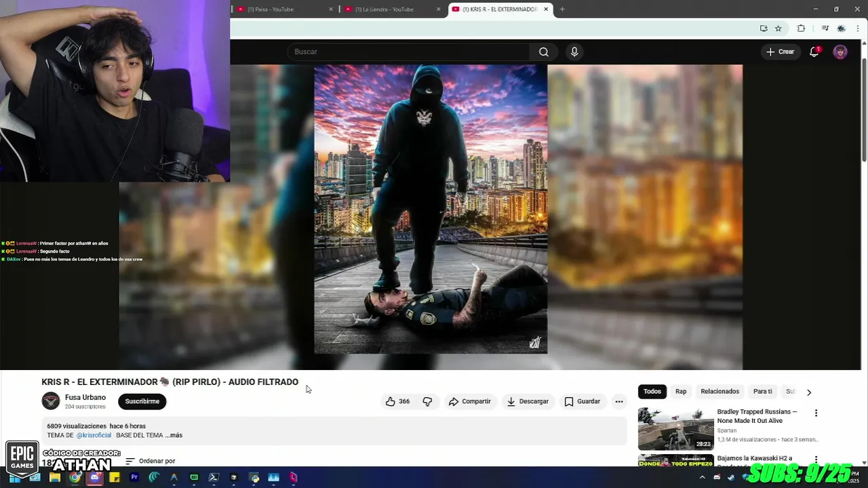Image resolution: width=868 pixels, height=488 pixels.
Task: Open Bradley Trapped Russians video thumbnail
Action: 675,428
